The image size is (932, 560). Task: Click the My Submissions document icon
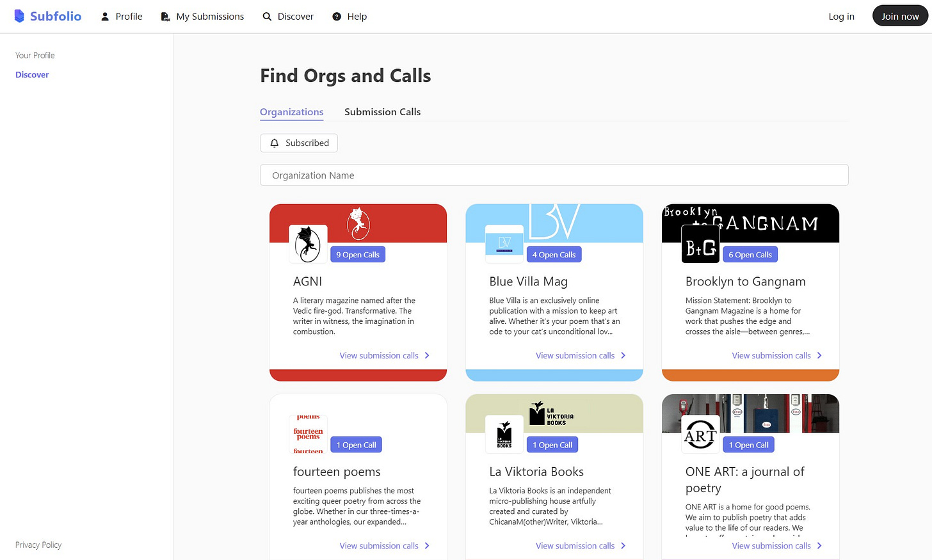pos(165,17)
